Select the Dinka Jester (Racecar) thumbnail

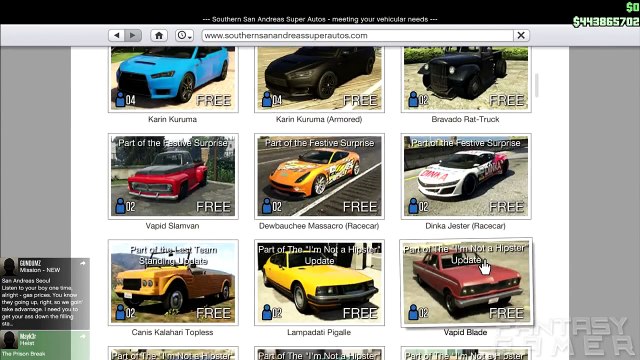[x=466, y=176]
